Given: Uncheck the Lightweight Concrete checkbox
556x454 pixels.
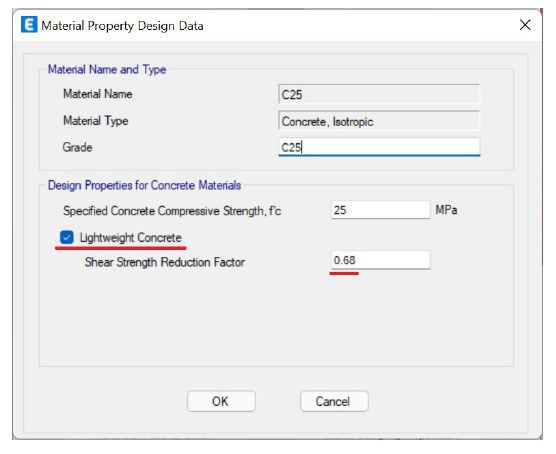Looking at the screenshot, I should pyautogui.click(x=67, y=237).
